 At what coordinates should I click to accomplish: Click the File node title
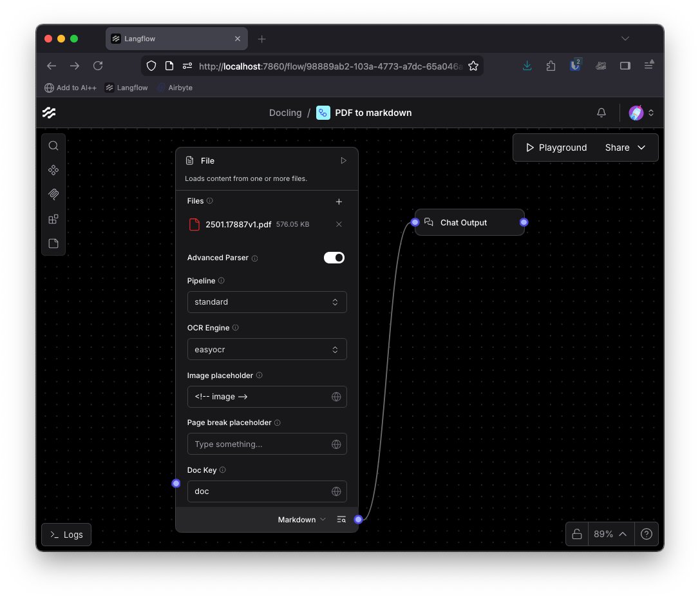pyautogui.click(x=207, y=160)
